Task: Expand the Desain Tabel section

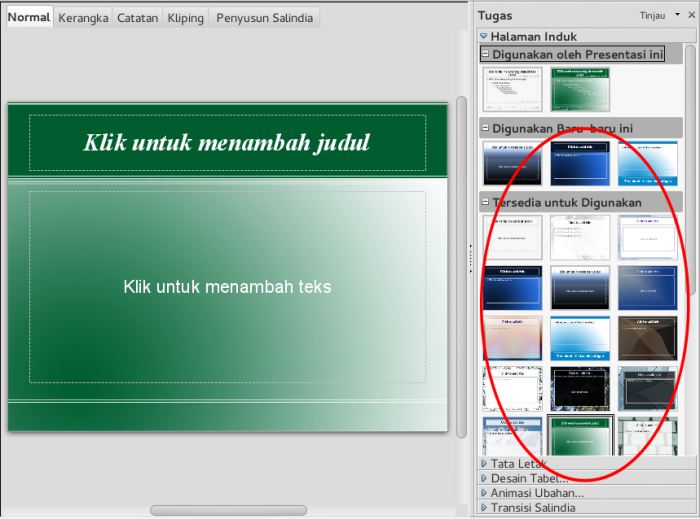Action: [483, 478]
